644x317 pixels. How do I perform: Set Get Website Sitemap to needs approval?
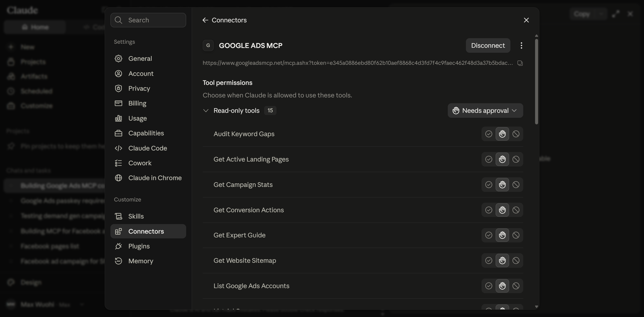tap(502, 260)
